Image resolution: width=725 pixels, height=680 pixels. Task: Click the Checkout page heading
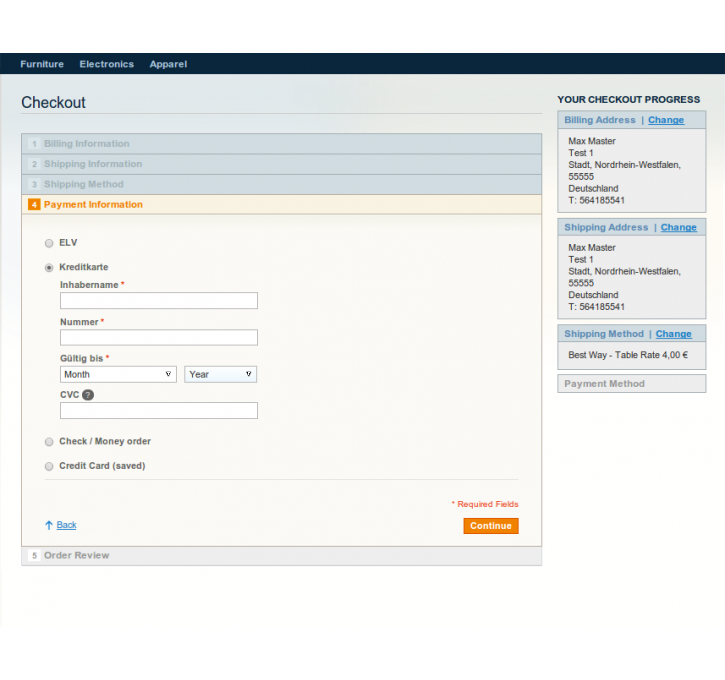(x=54, y=102)
